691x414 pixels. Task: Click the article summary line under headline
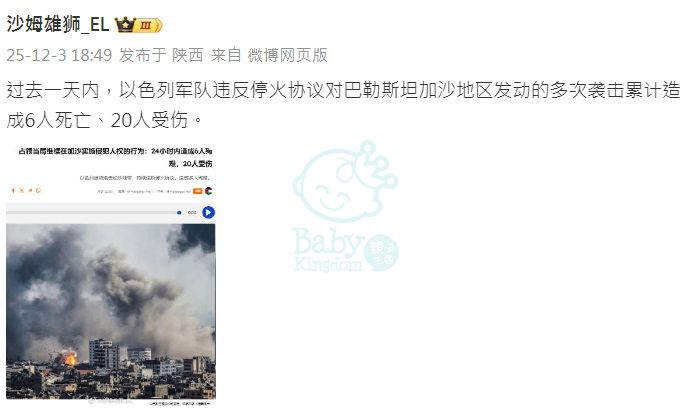click(145, 178)
